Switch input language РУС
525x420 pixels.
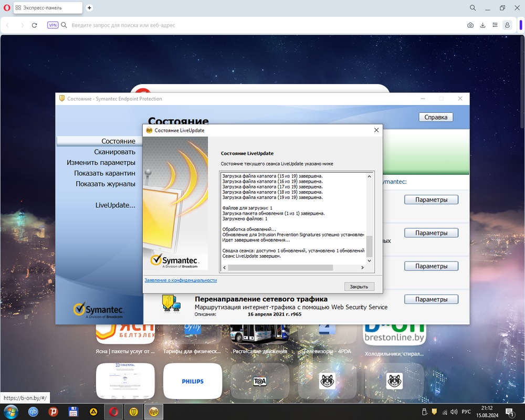[x=466, y=412]
